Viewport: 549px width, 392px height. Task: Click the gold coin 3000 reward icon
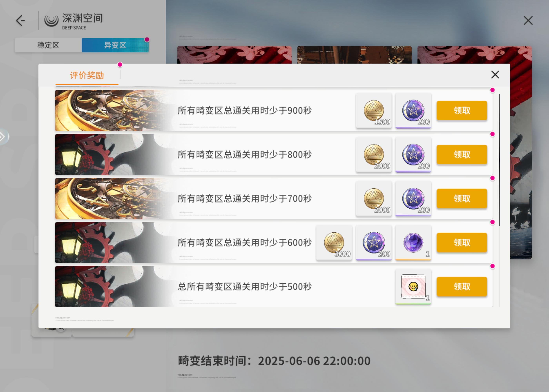point(334,243)
